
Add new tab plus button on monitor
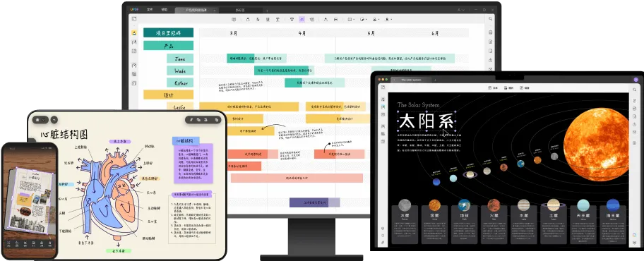coord(267,11)
